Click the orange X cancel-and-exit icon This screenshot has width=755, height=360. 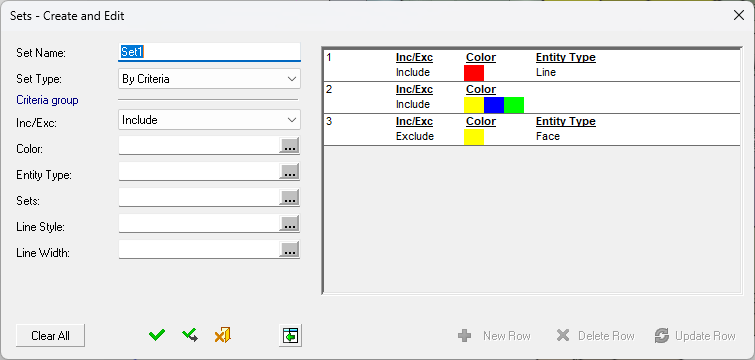tap(222, 335)
